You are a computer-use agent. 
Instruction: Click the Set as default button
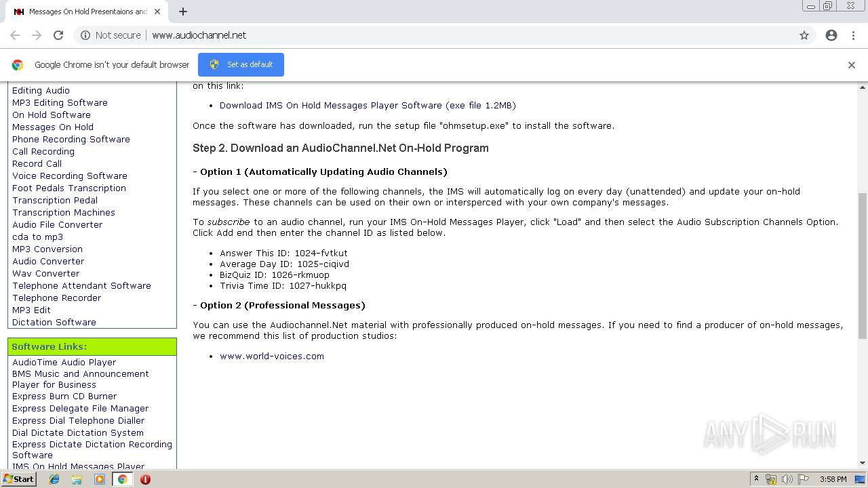coord(241,64)
